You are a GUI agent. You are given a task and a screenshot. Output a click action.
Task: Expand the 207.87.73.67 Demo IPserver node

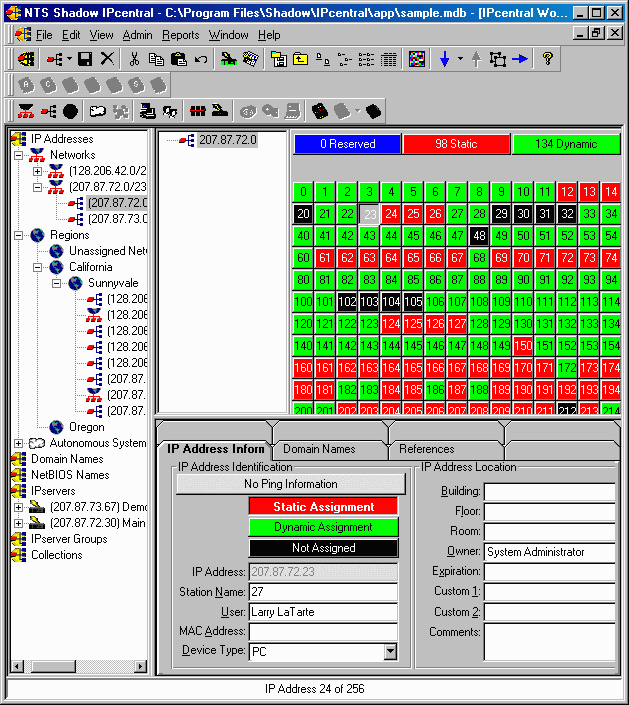coord(18,507)
